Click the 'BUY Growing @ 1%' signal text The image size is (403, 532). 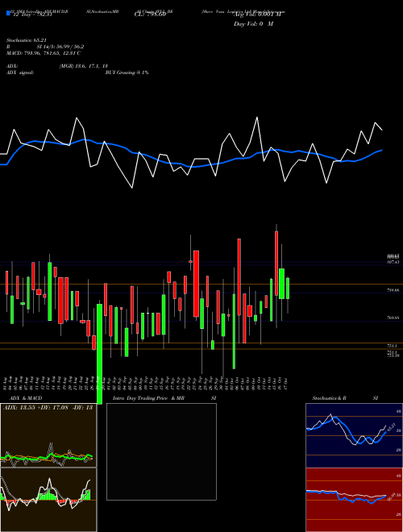pos(127,73)
